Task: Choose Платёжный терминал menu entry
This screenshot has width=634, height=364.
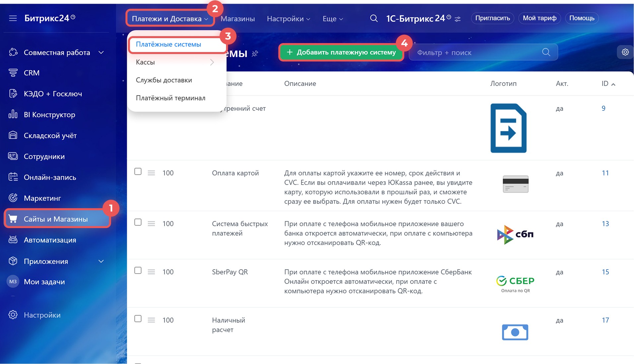Action: [x=170, y=98]
